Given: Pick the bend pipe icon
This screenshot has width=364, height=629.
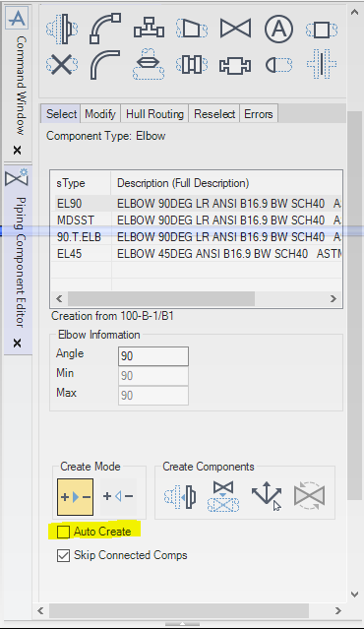Looking at the screenshot, I should tap(105, 65).
